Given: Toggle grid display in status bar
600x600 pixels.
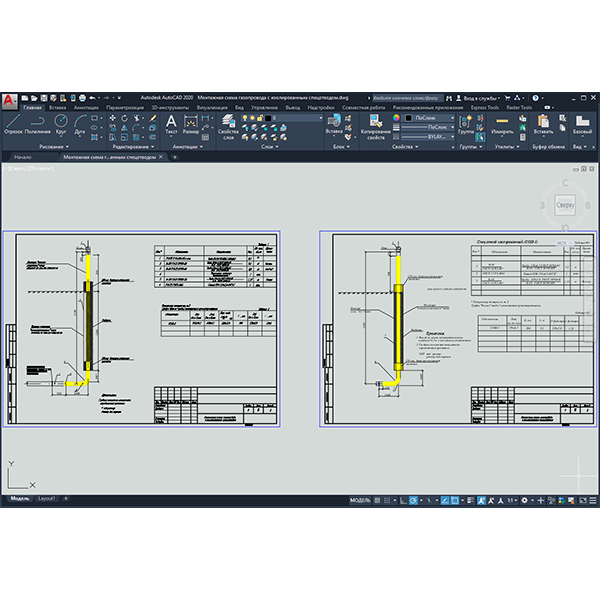Looking at the screenshot, I should pyautogui.click(x=377, y=500).
